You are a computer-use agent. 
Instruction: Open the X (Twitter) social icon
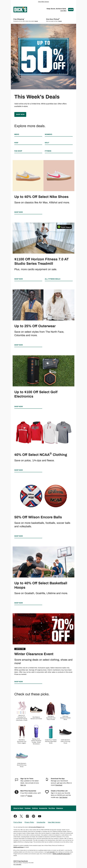[x=21, y=816]
